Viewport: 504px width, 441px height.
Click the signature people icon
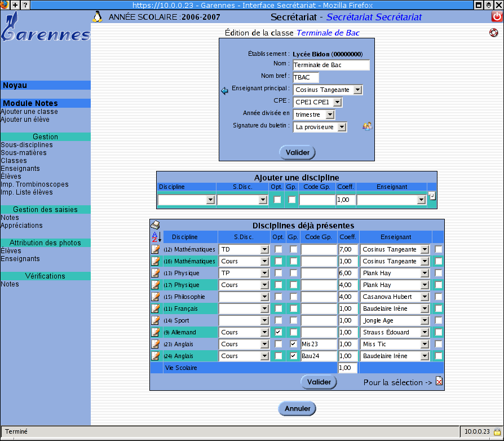(x=367, y=126)
